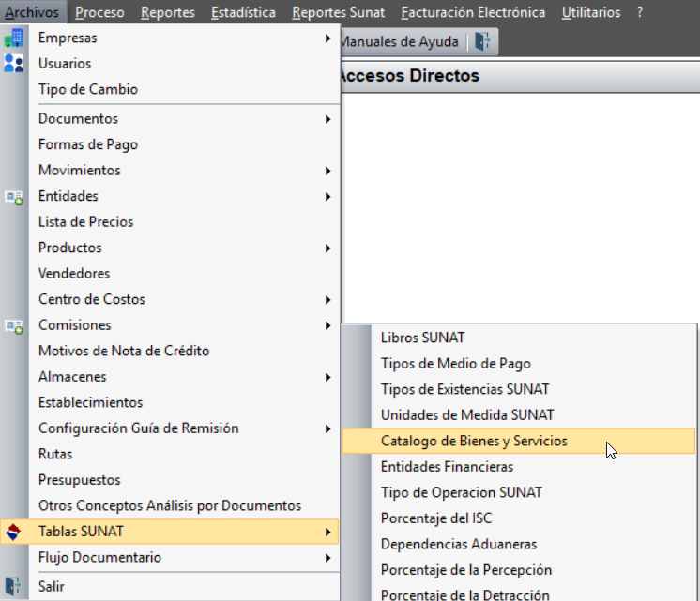
Task: Open Porcentaje de la Percepción
Action: pyautogui.click(x=519, y=570)
